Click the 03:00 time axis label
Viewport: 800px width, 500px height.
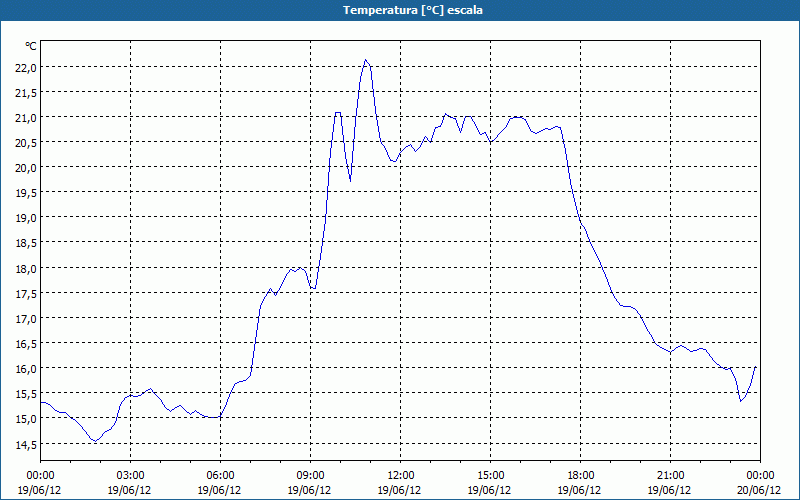point(130,476)
